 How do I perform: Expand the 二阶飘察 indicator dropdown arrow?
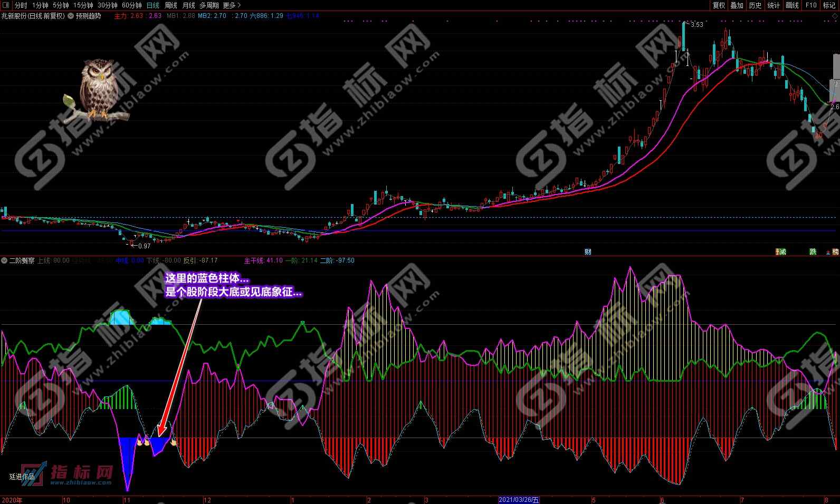point(5,260)
